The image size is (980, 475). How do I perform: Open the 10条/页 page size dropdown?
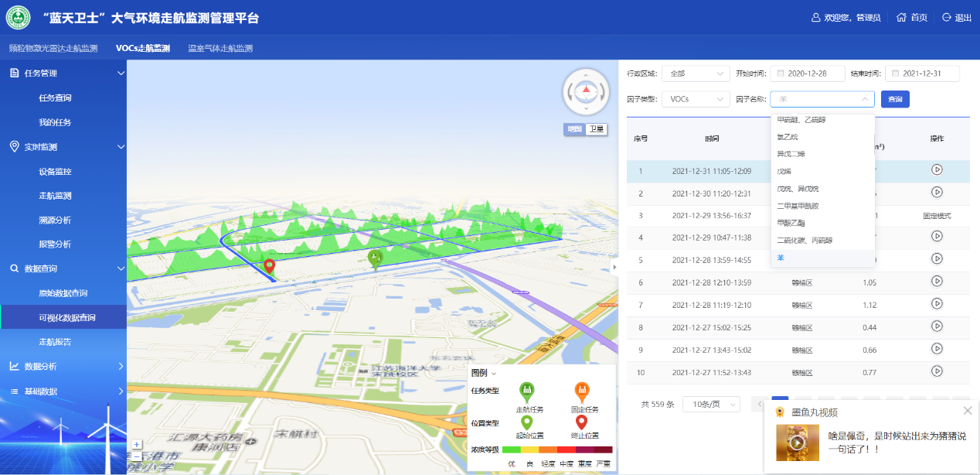click(711, 404)
